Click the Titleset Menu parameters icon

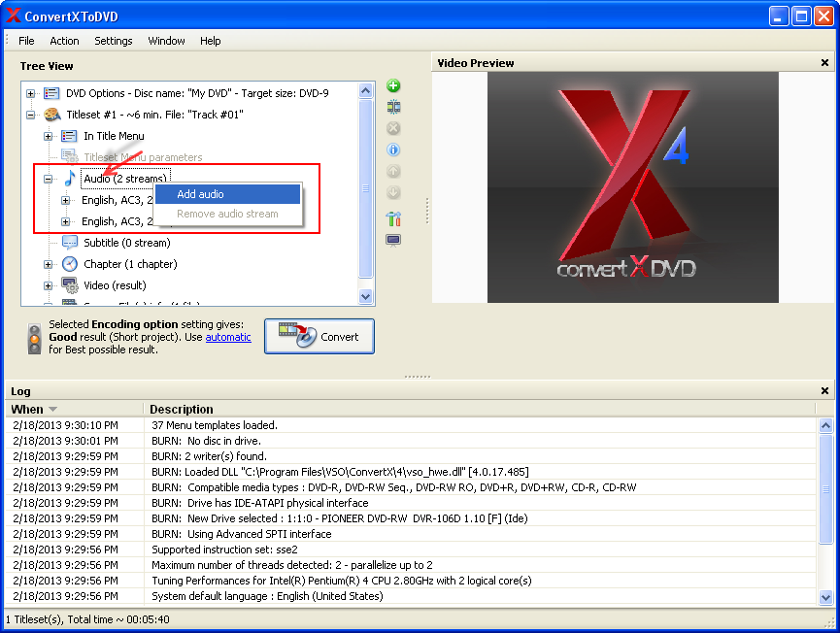70,156
